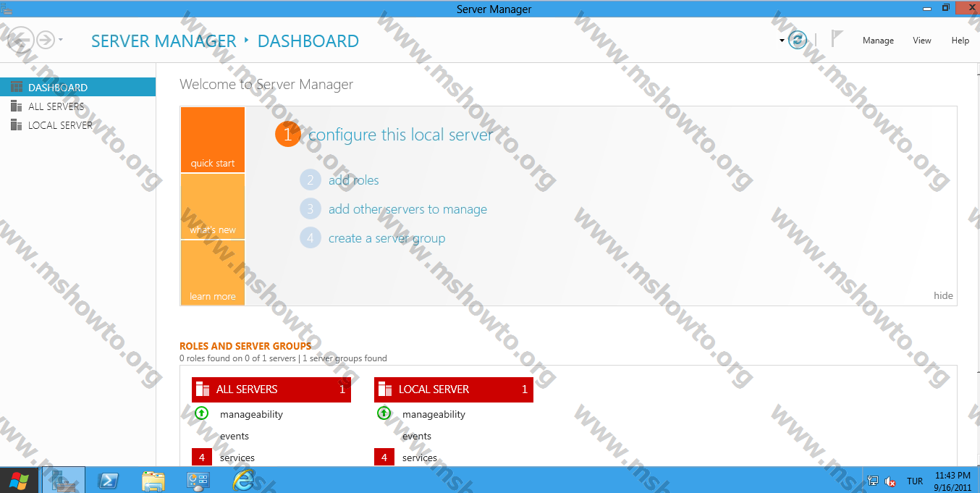Click Local Server green manageability status icon
This screenshot has width=980, height=493.
point(384,413)
